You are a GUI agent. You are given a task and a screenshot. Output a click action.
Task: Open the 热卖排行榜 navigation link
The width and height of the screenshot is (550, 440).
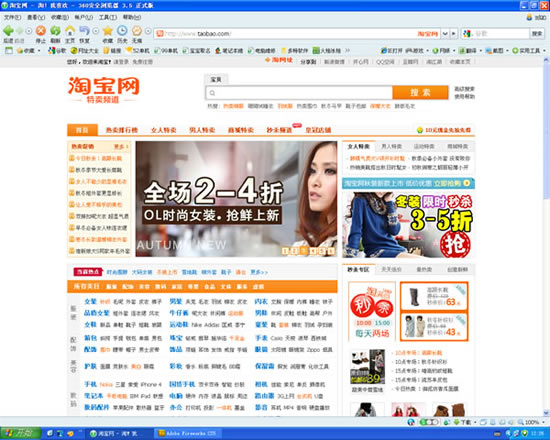pos(122,130)
